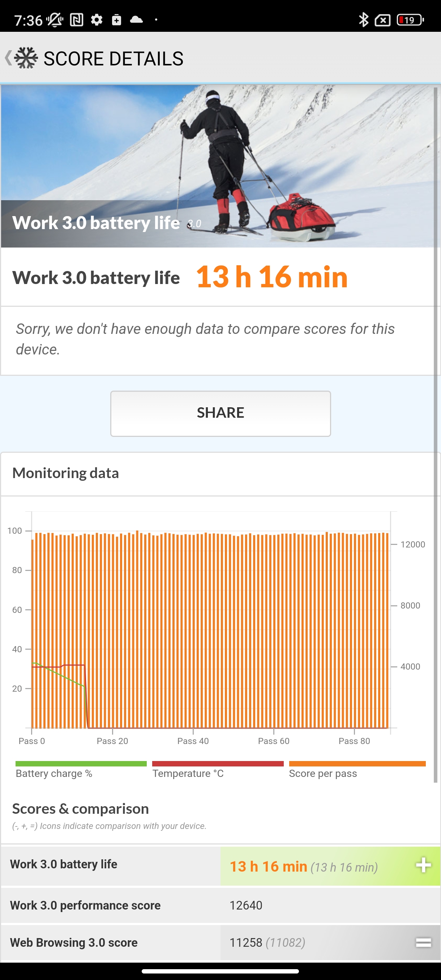
Task: Tap the PCMark snowflake logo
Action: click(x=26, y=58)
